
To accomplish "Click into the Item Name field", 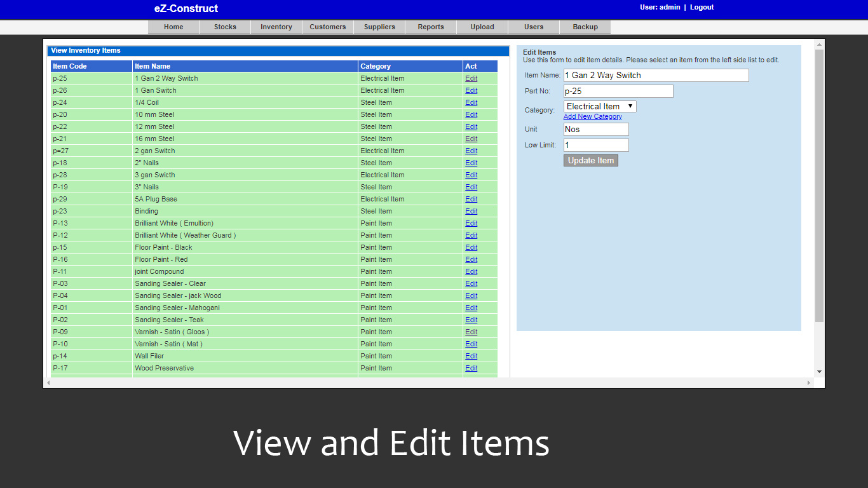I will tap(655, 75).
